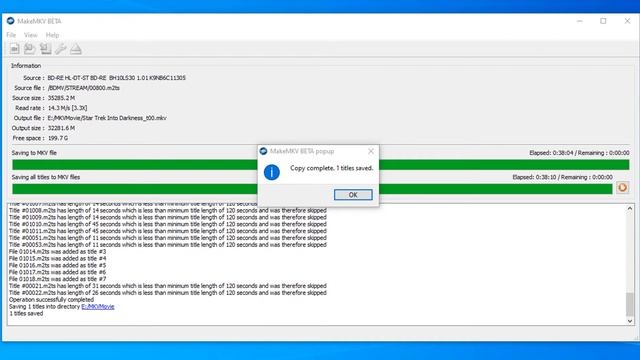Click log line File 01014.m2ts added as title #3

pos(58,251)
